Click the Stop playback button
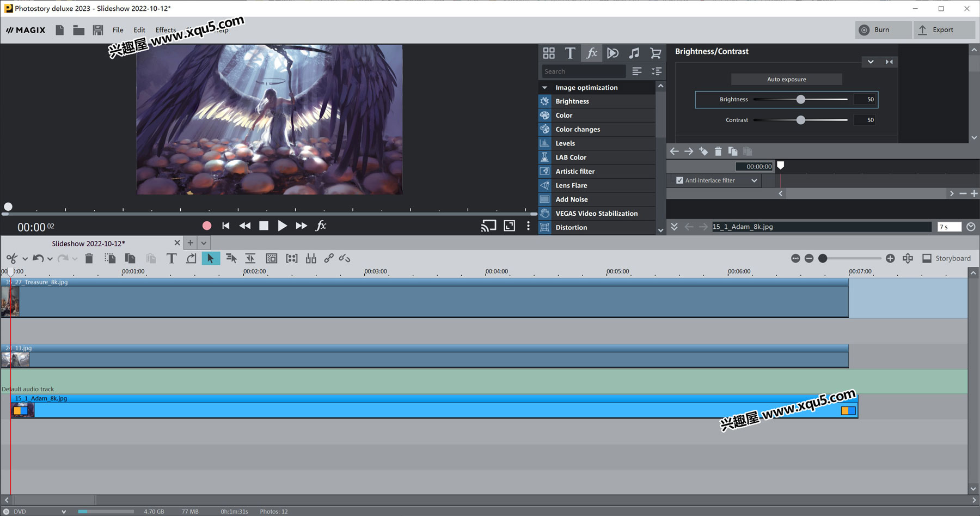This screenshot has height=516, width=980. pos(264,226)
